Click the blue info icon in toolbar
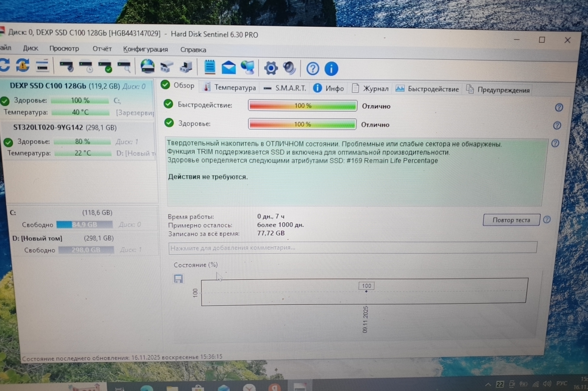Image resolution: width=588 pixels, height=391 pixels. pos(331,68)
